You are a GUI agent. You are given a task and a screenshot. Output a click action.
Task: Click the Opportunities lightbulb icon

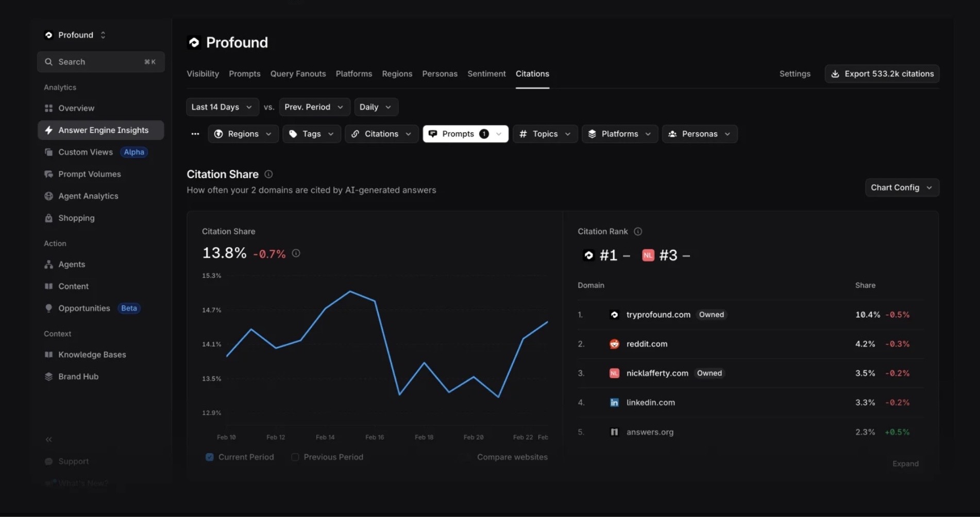tap(48, 308)
